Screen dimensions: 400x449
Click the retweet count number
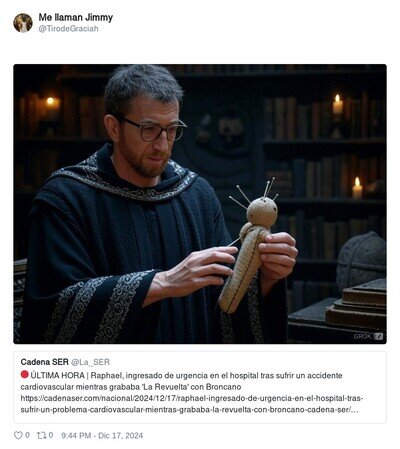click(51, 435)
